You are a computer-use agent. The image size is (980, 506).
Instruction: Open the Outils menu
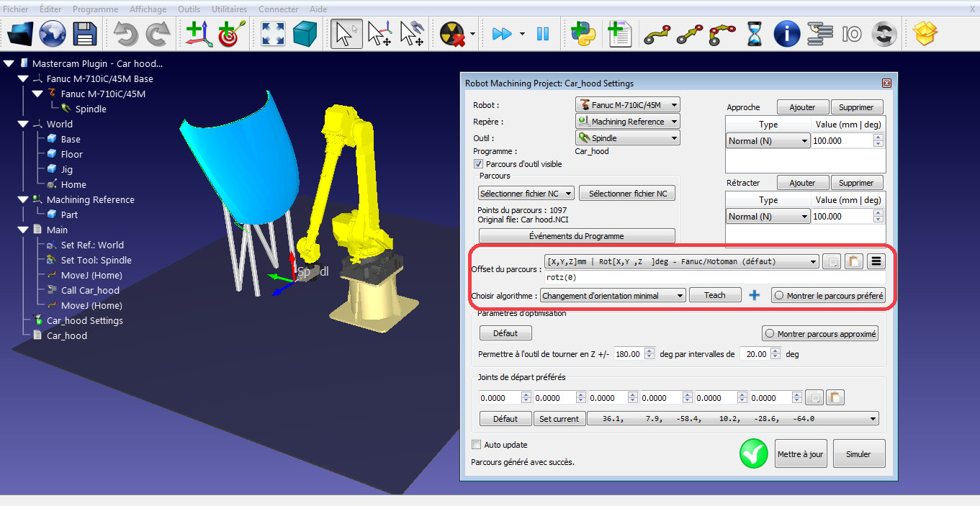coord(189,9)
